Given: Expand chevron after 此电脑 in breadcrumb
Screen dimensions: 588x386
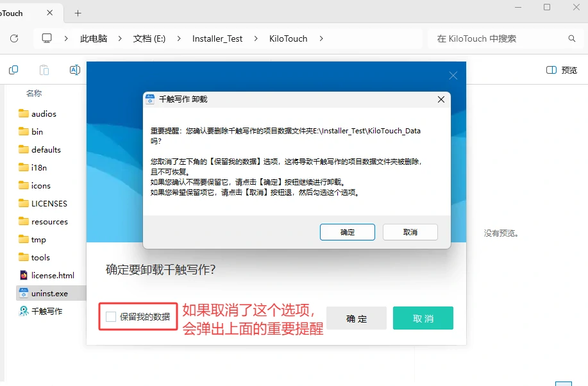Looking at the screenshot, I should point(120,38).
